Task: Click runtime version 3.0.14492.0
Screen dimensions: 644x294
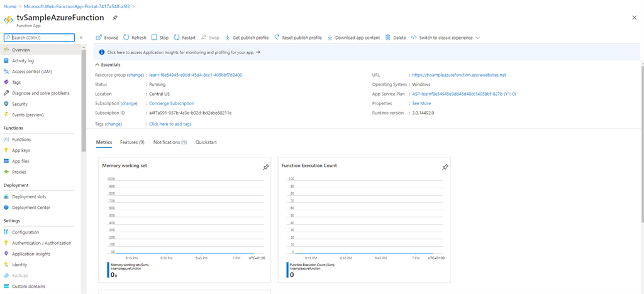Action: [423, 113]
